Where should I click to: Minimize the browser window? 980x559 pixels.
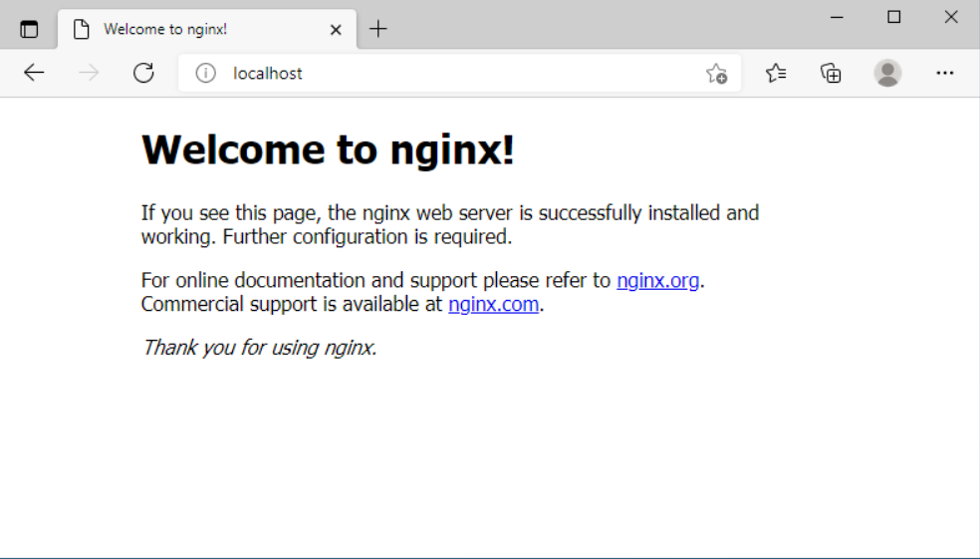[837, 18]
